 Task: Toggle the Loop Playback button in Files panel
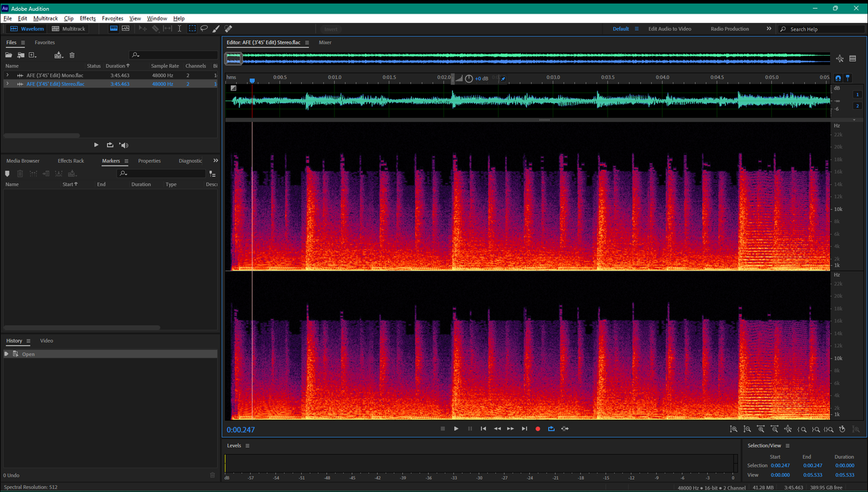pyautogui.click(x=110, y=145)
